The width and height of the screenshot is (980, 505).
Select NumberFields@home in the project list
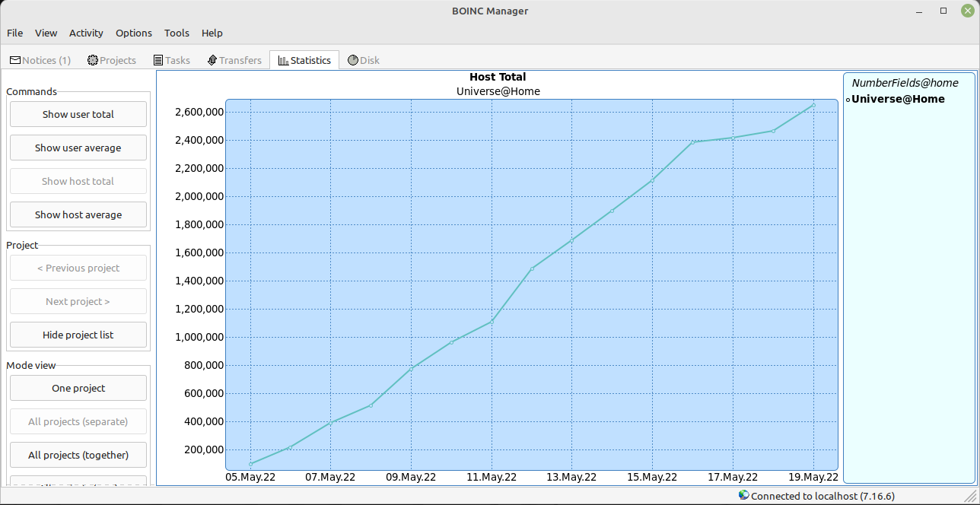pyautogui.click(x=905, y=83)
